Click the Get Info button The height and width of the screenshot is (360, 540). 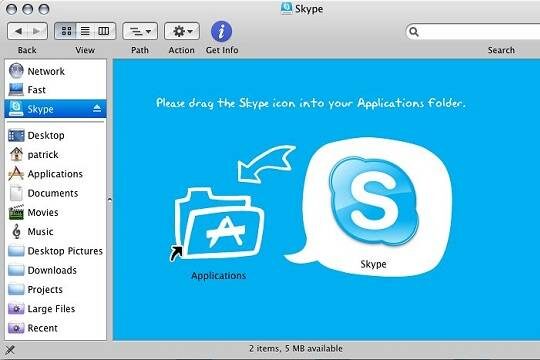pyautogui.click(x=221, y=31)
